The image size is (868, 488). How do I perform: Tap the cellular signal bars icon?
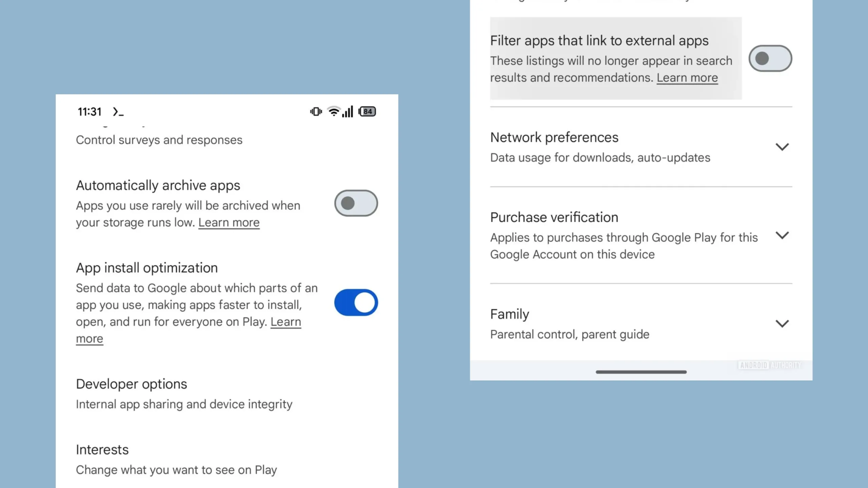(x=348, y=111)
